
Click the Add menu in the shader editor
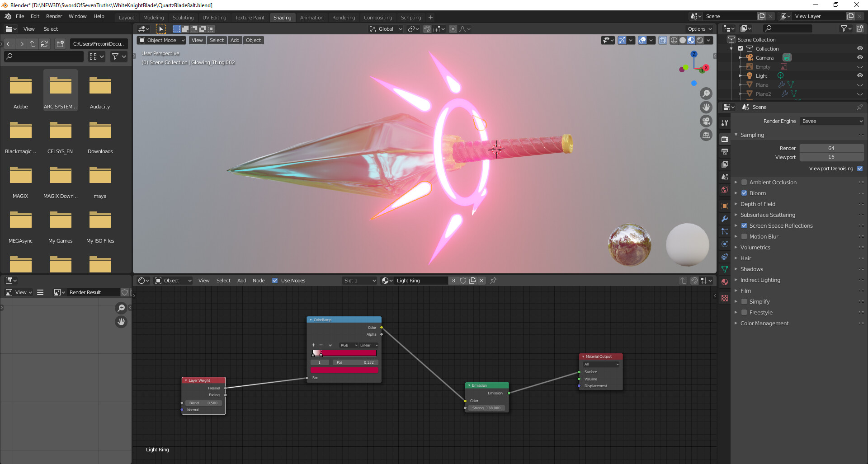(x=241, y=281)
